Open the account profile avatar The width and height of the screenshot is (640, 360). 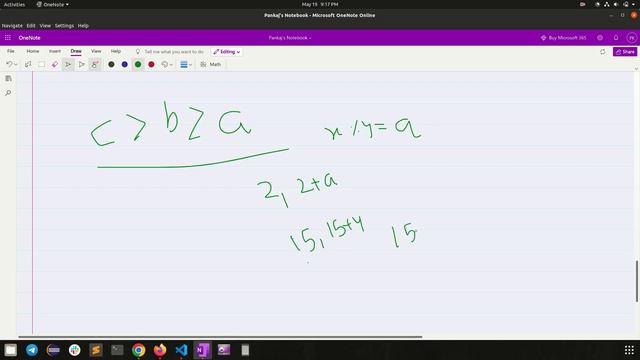point(631,38)
